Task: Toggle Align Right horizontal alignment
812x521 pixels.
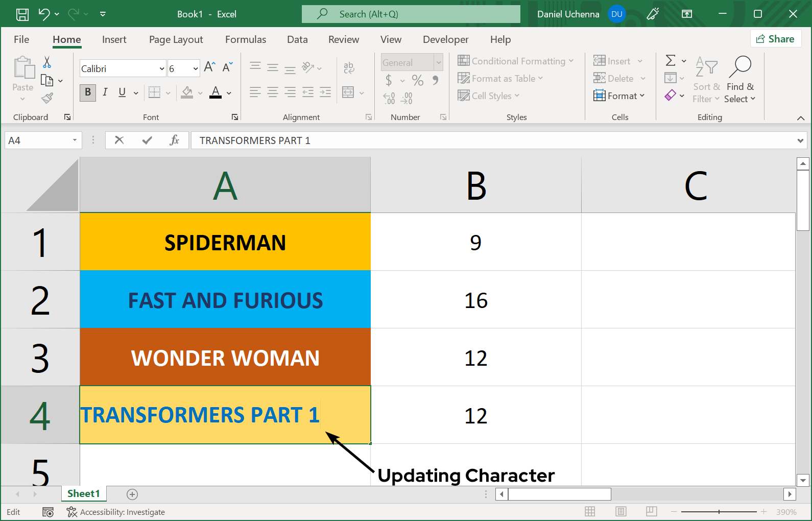Action: click(290, 92)
